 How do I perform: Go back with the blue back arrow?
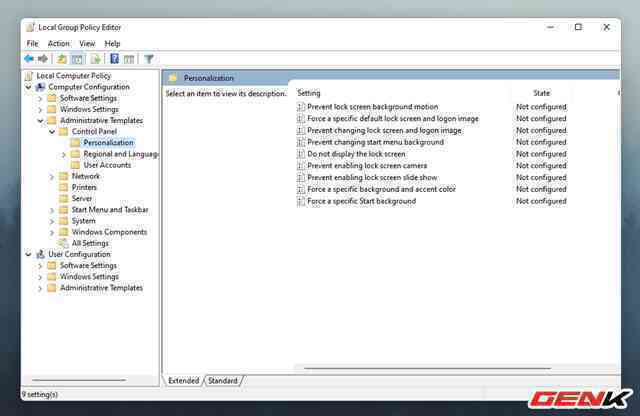(29, 59)
